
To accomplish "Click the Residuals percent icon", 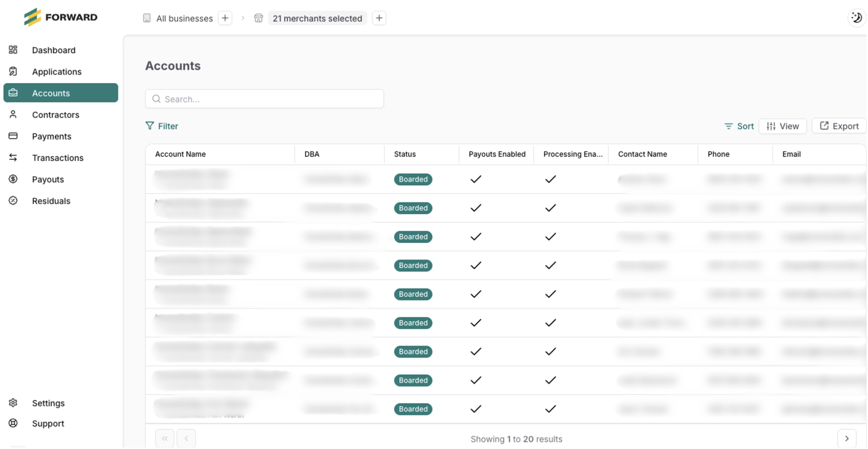I will (13, 201).
